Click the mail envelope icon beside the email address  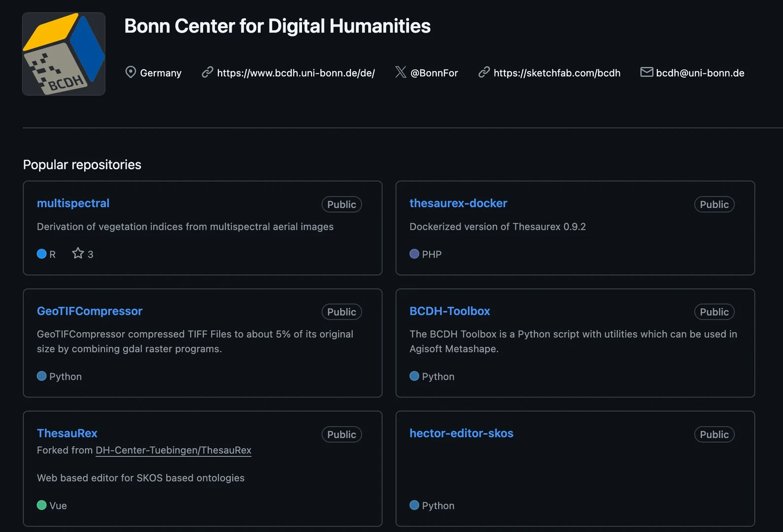pos(647,72)
